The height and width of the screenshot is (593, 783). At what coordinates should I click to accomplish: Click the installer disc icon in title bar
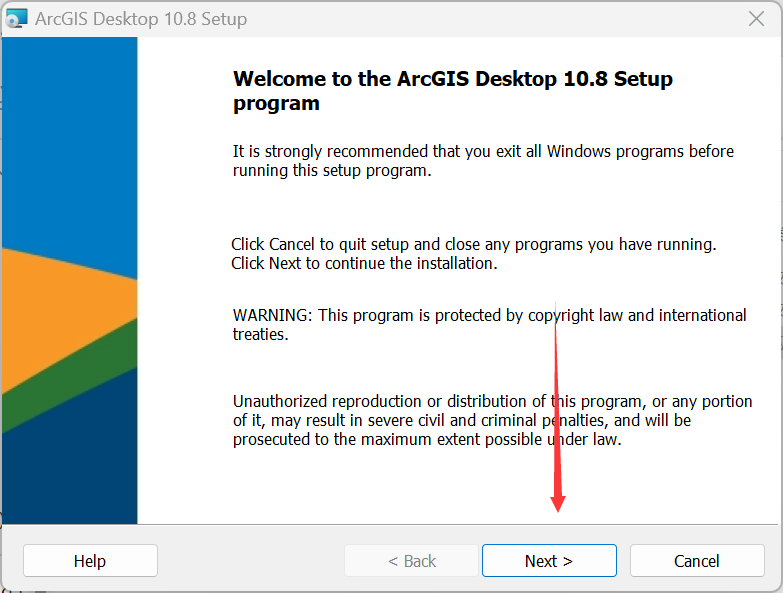point(16,19)
